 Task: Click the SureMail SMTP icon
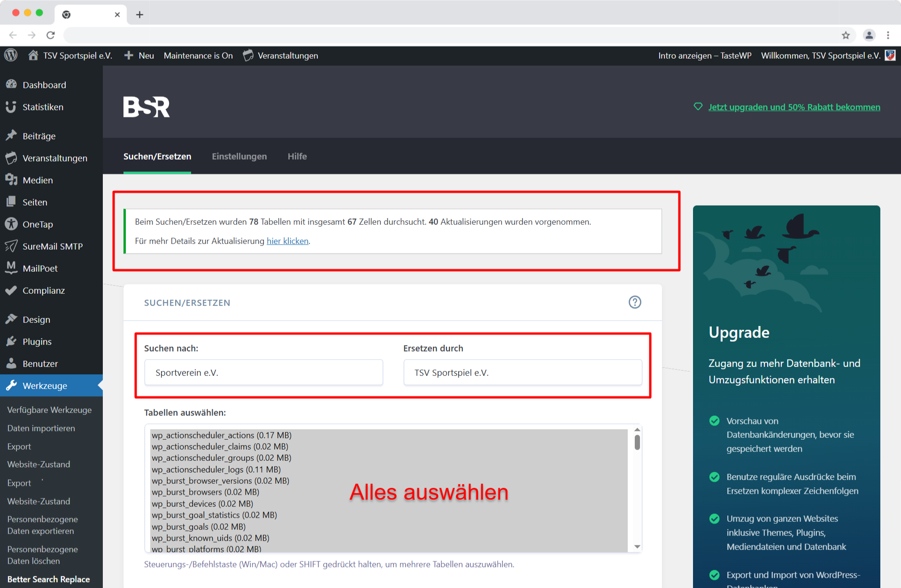tap(11, 246)
